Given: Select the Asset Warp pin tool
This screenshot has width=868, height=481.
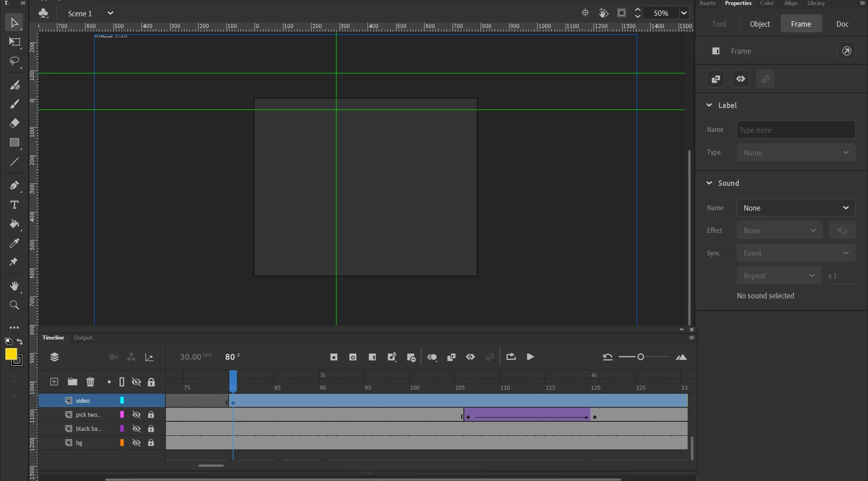Looking at the screenshot, I should [x=14, y=262].
